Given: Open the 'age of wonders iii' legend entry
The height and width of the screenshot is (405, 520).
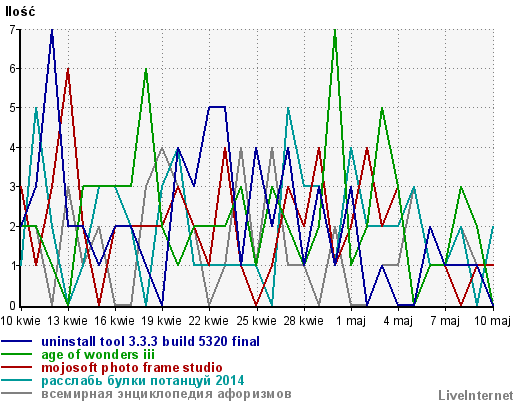Looking at the screenshot, I should 98,355.
